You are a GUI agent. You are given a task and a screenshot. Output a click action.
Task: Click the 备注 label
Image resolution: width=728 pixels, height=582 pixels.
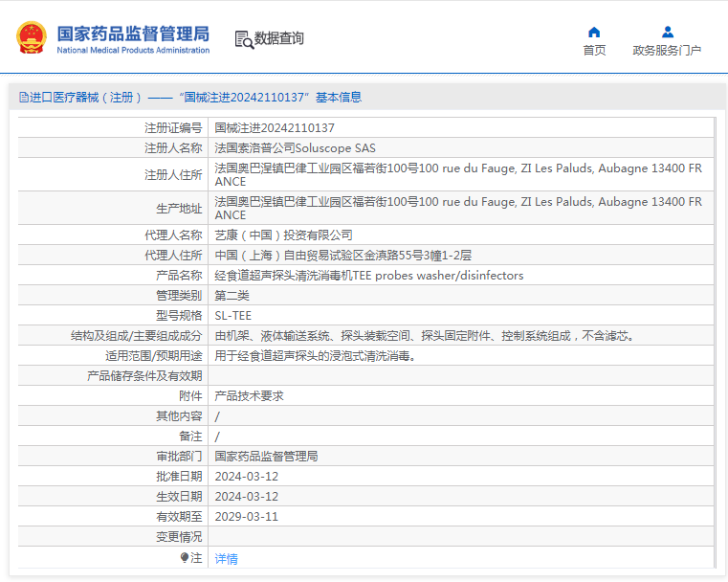pos(190,436)
